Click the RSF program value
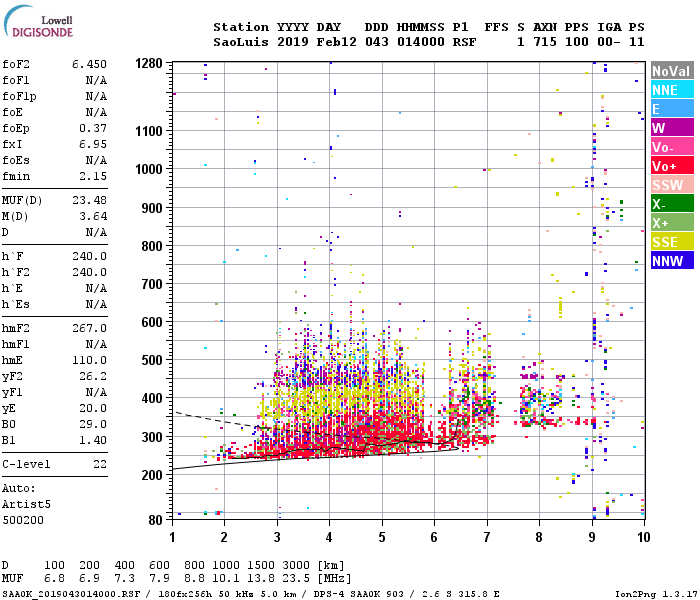 point(464,42)
